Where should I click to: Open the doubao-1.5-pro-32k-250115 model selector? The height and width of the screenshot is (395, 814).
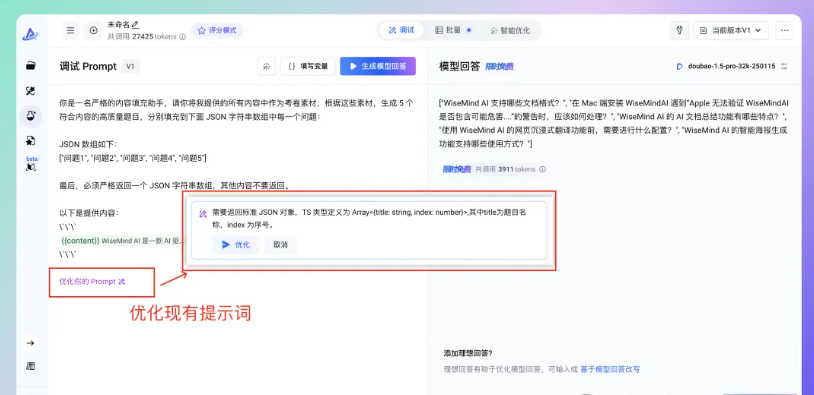click(x=732, y=66)
